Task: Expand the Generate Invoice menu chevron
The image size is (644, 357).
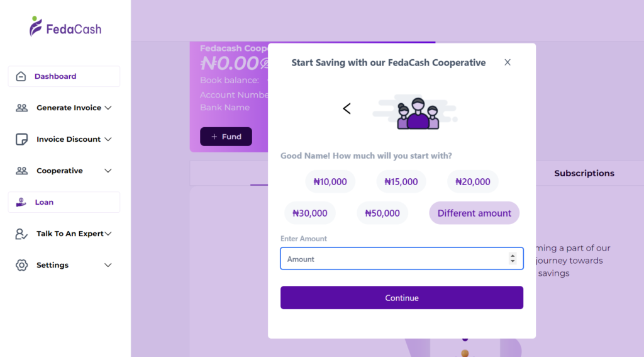Action: tap(108, 108)
